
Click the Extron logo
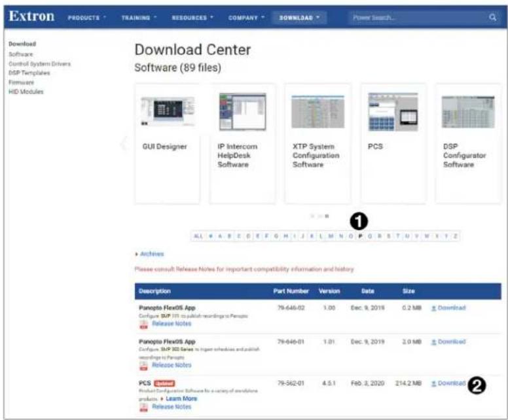pyautogui.click(x=31, y=16)
